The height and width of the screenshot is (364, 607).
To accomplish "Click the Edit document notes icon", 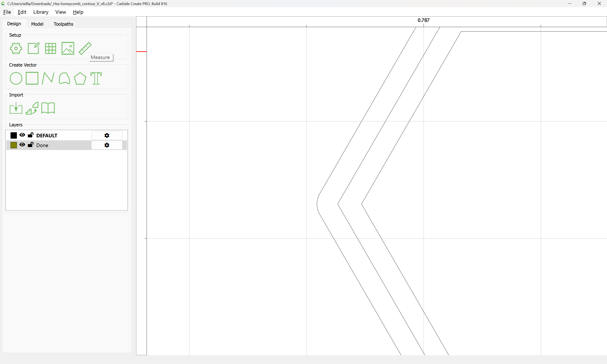I will [33, 48].
